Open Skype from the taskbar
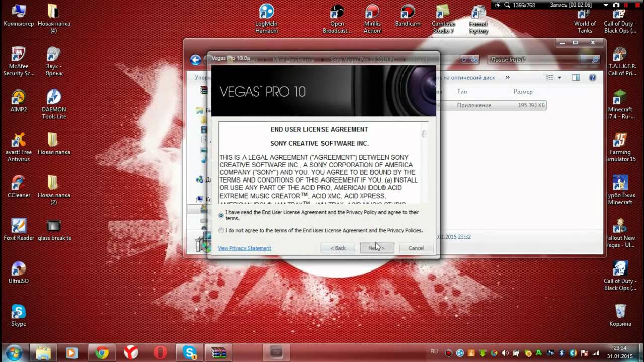This screenshot has width=644, height=362. (x=190, y=353)
